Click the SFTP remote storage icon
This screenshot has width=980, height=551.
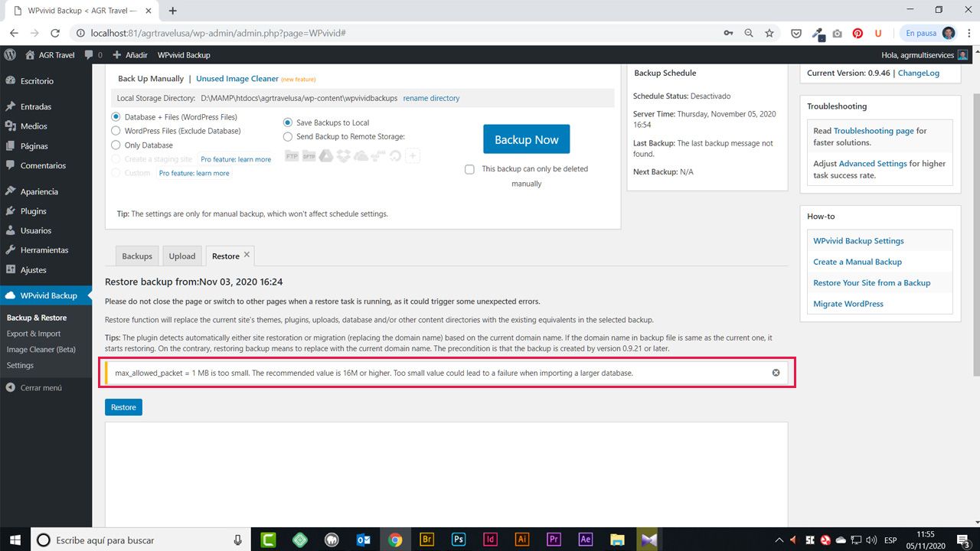[x=309, y=156]
